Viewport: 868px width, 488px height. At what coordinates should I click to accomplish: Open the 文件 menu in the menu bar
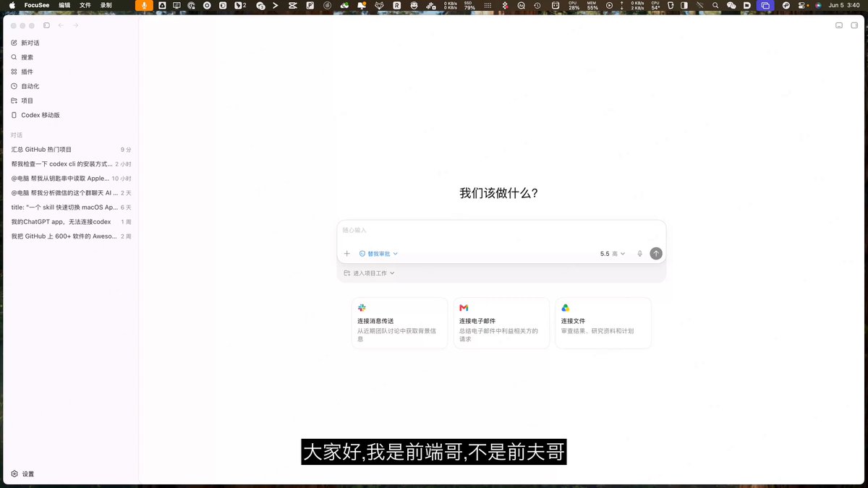coord(85,5)
